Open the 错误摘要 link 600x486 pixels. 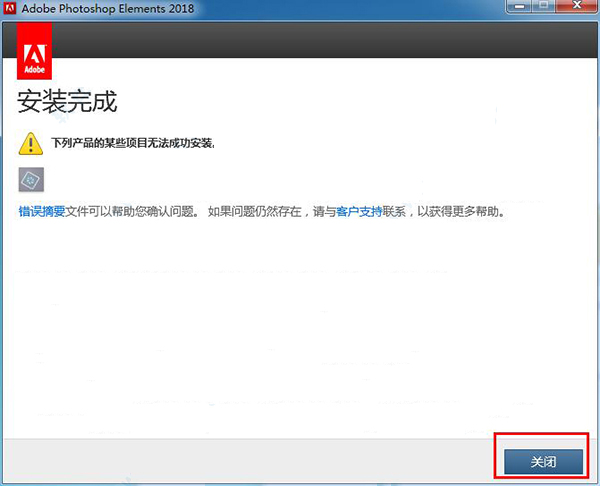pyautogui.click(x=42, y=211)
